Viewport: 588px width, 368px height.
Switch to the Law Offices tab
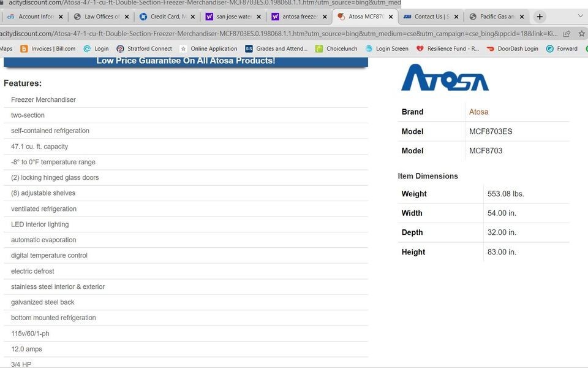(x=102, y=17)
